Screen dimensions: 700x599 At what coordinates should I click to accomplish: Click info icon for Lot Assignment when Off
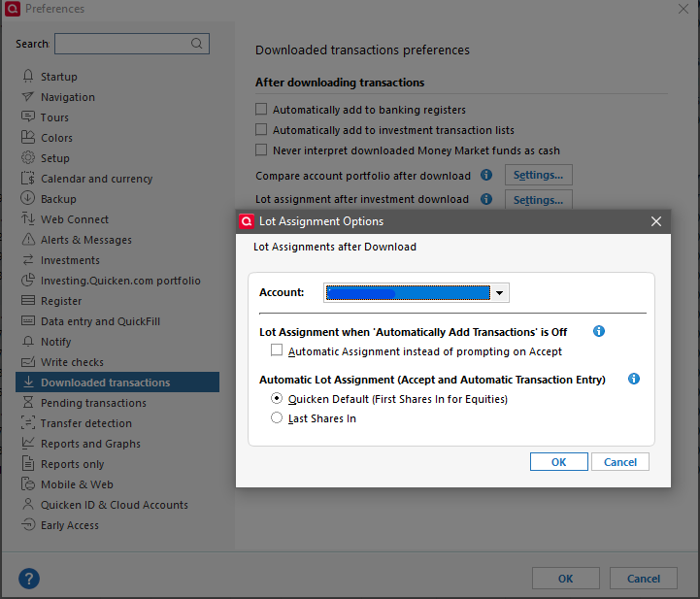599,331
